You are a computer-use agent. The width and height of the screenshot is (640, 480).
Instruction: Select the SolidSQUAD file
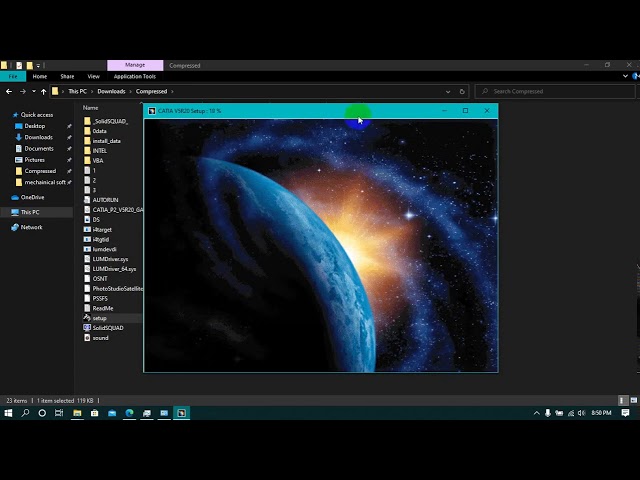(x=108, y=328)
